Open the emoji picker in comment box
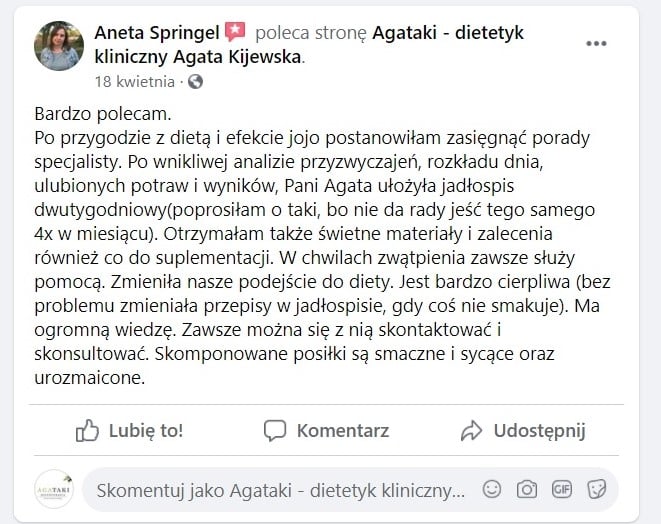This screenshot has width=661, height=524. click(491, 489)
